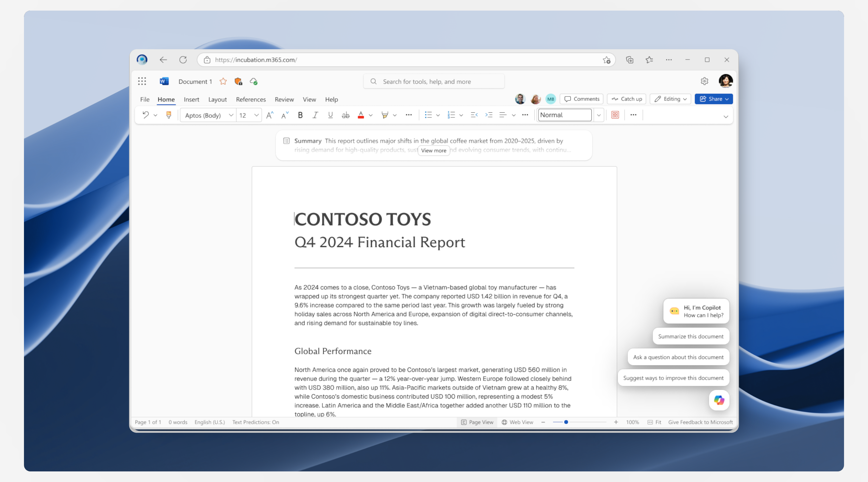Open the Comments pane
Image resolution: width=868 pixels, height=482 pixels.
[582, 99]
